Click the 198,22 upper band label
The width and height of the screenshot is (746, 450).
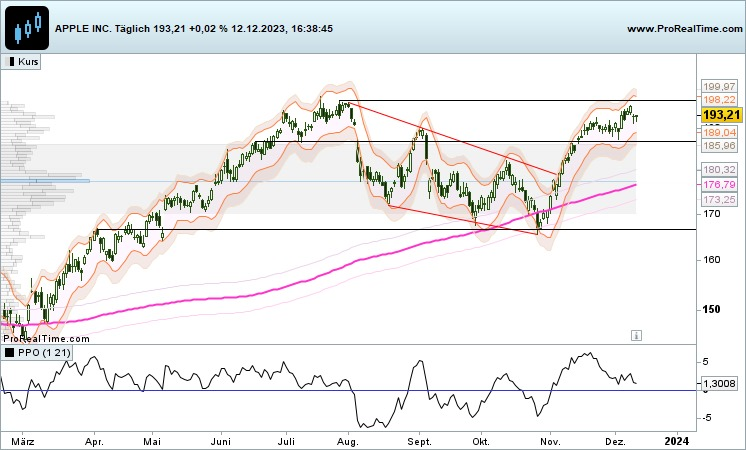point(719,99)
